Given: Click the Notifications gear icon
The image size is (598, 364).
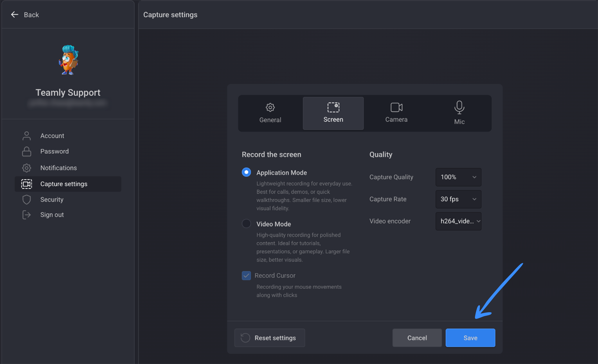Looking at the screenshot, I should tap(27, 168).
